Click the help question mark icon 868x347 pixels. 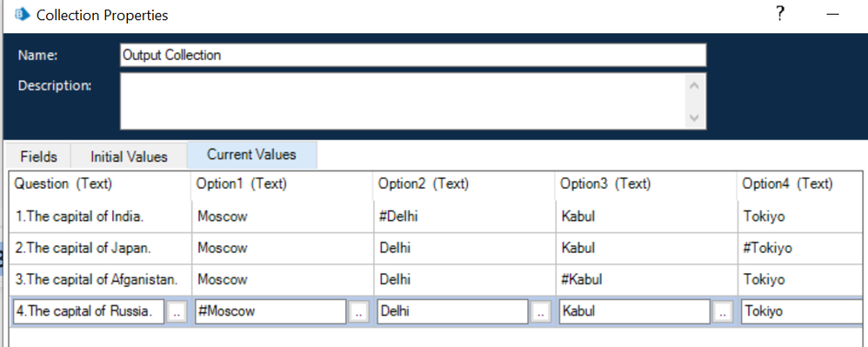(780, 15)
